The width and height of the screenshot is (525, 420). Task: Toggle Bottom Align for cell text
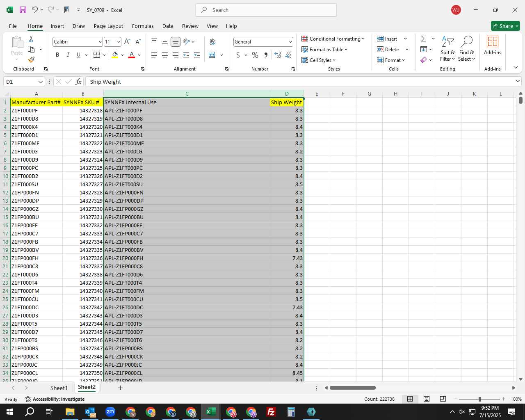point(176,42)
